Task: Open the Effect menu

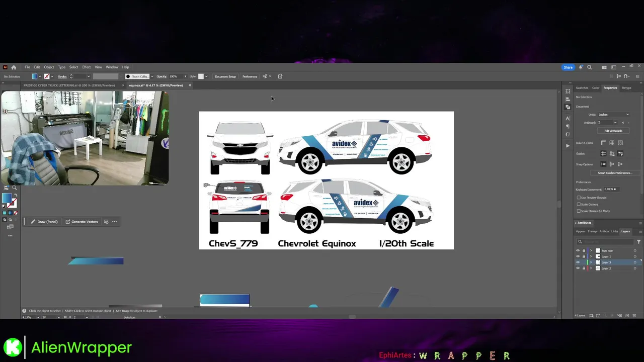Action: coord(87,67)
